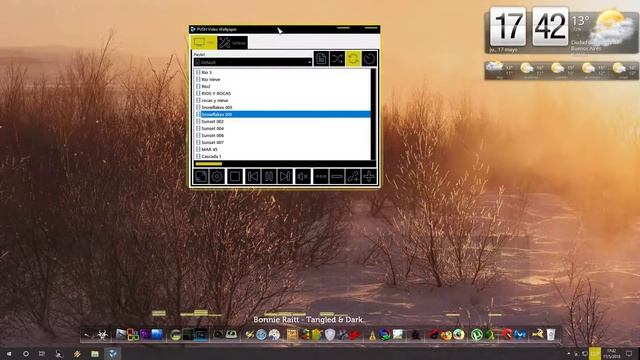This screenshot has width=640, height=360.
Task: Click the minutes tile showing 42 in clock widget
Action: (550, 27)
